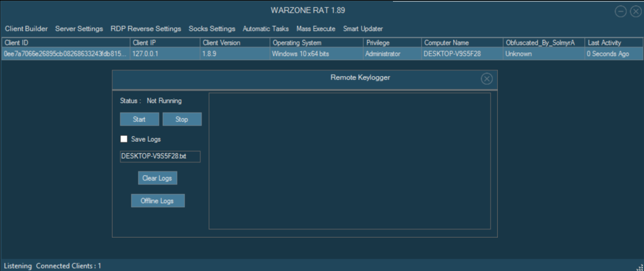Sort by the Operating System column header
644x271 pixels.
point(317,43)
